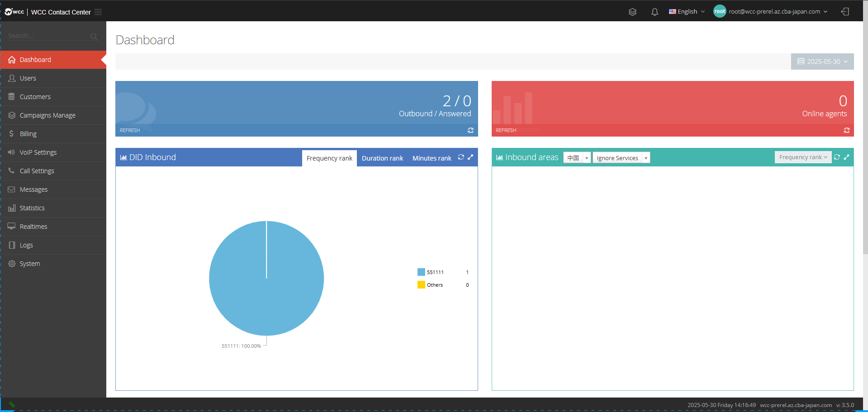Click the v: 3.5.0 version text

[845, 405]
